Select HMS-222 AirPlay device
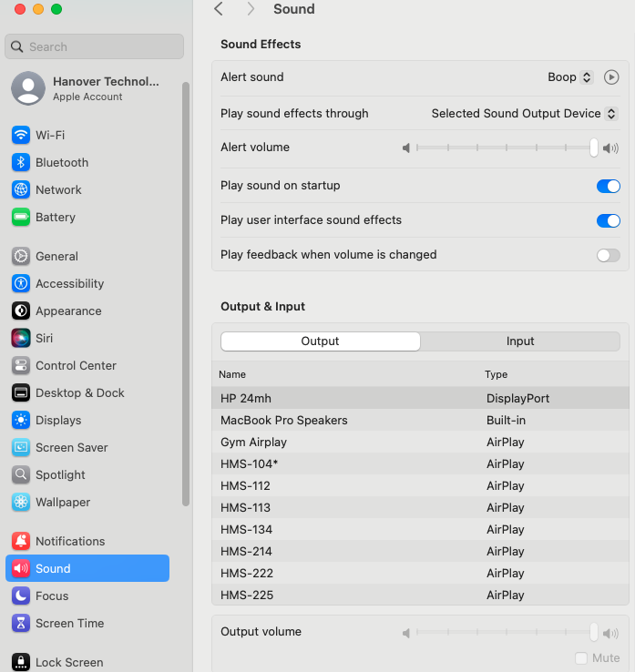 point(420,573)
